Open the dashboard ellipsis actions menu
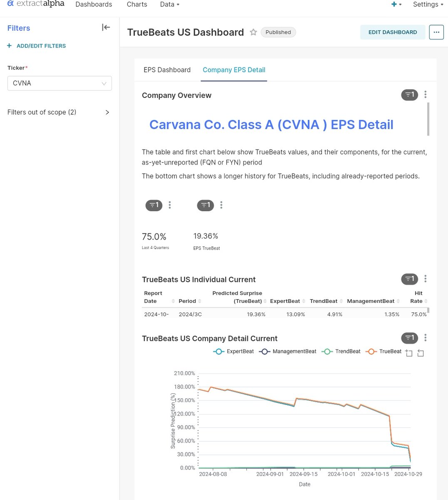 (436, 32)
